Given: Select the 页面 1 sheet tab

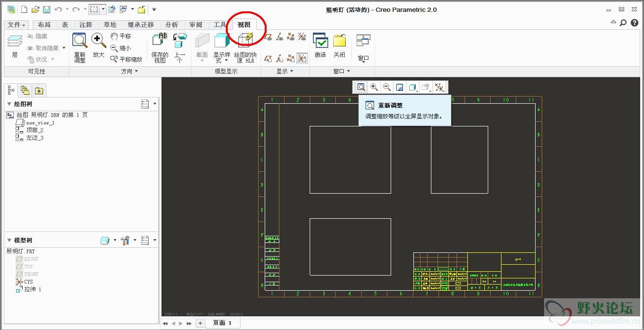Looking at the screenshot, I should (222, 323).
